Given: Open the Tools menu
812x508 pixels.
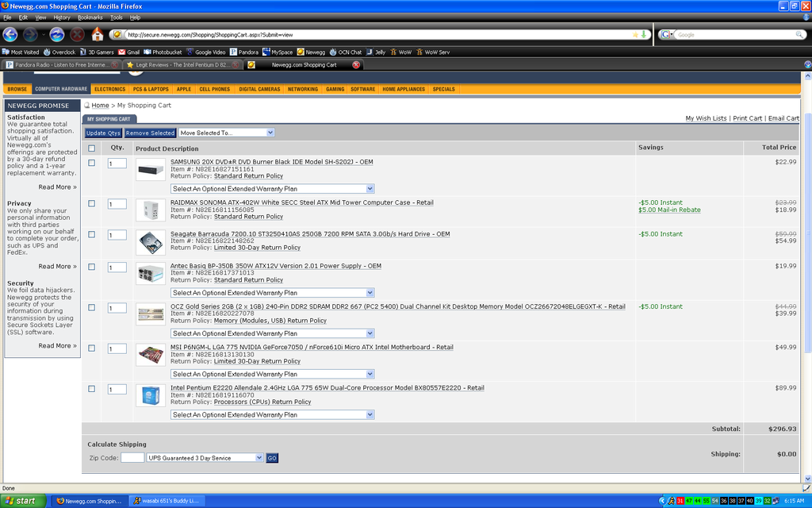Looking at the screenshot, I should coord(116,17).
